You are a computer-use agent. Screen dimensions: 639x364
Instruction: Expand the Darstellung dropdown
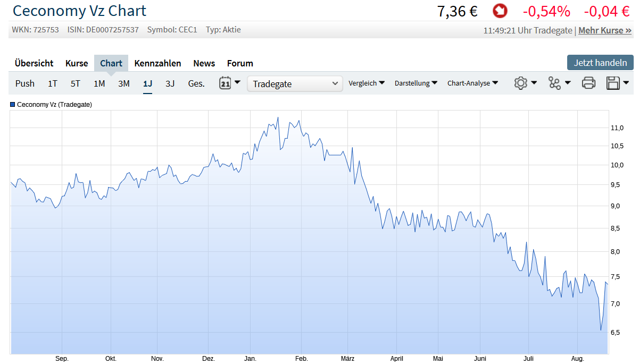pyautogui.click(x=416, y=83)
